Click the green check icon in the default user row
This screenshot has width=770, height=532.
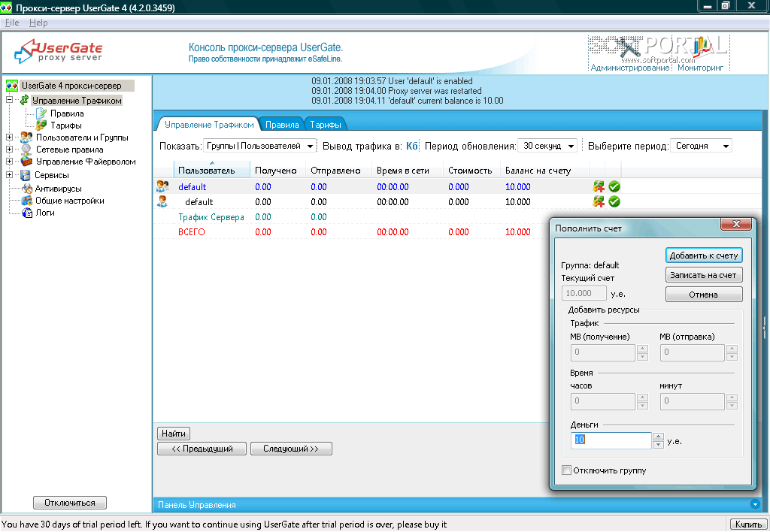point(614,201)
